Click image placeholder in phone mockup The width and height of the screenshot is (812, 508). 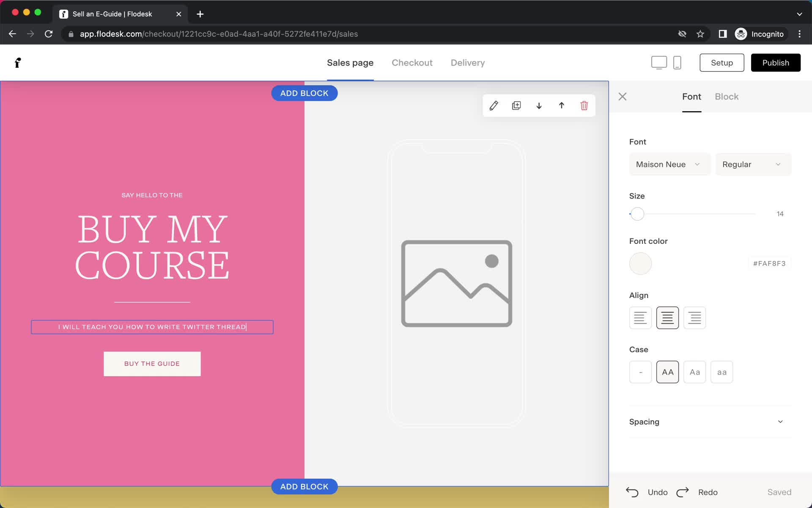pyautogui.click(x=457, y=284)
